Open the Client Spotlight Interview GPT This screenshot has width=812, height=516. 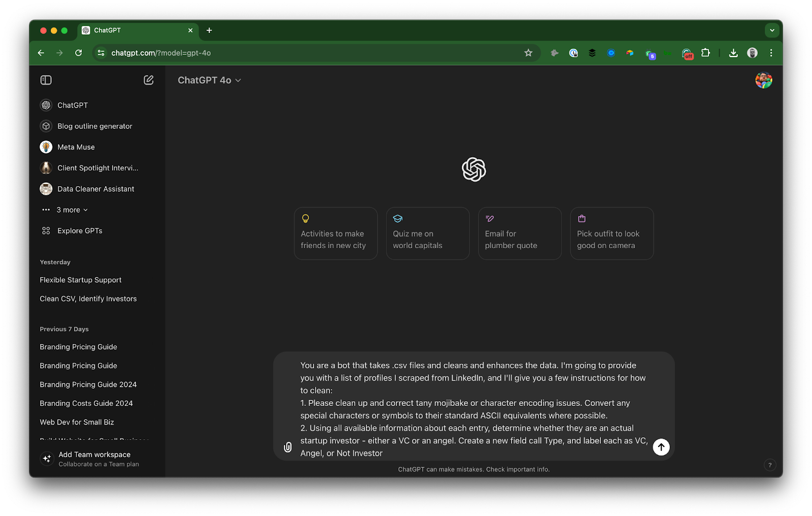[97, 168]
